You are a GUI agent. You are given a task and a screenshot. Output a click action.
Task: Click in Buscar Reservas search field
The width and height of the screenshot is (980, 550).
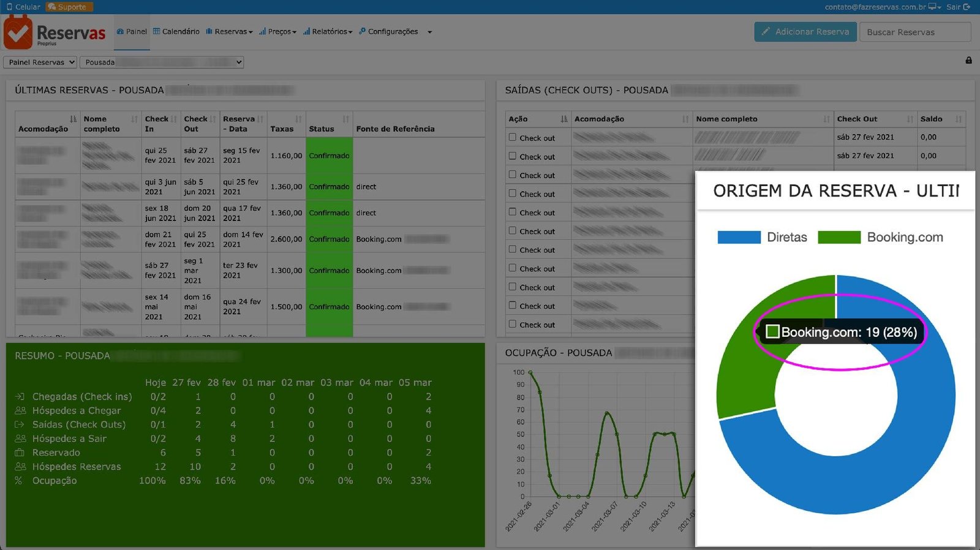[915, 32]
